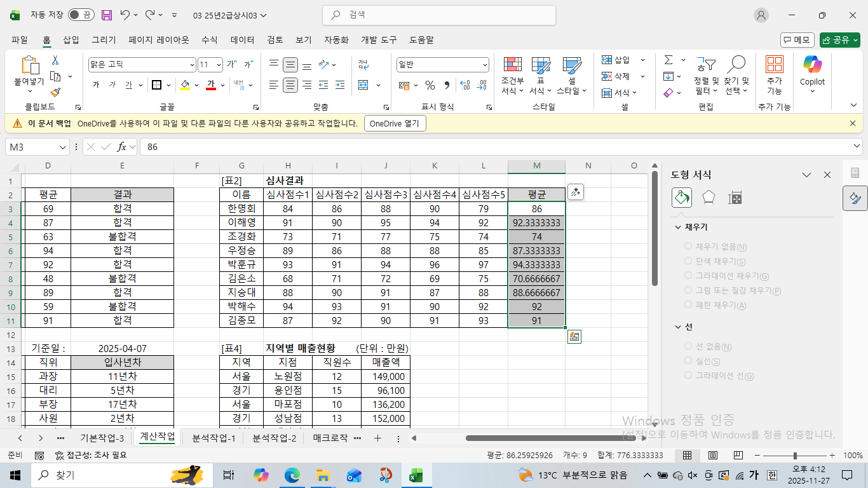Expand the number format dropdown showing 일반
868x488 pixels.
pos(485,65)
